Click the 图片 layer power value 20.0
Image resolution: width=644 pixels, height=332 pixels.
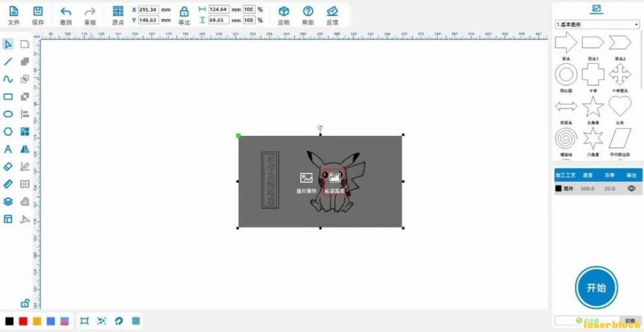click(609, 189)
